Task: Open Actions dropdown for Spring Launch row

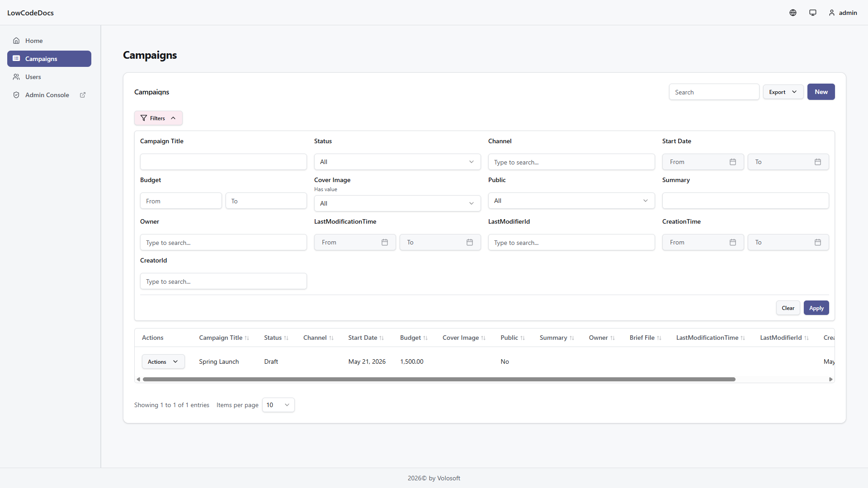Action: (163, 361)
